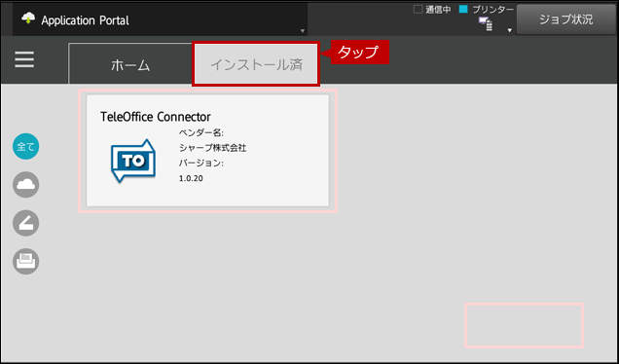The height and width of the screenshot is (364, 619).
Task: Filter apps by the scanner category icon
Action: (x=25, y=223)
